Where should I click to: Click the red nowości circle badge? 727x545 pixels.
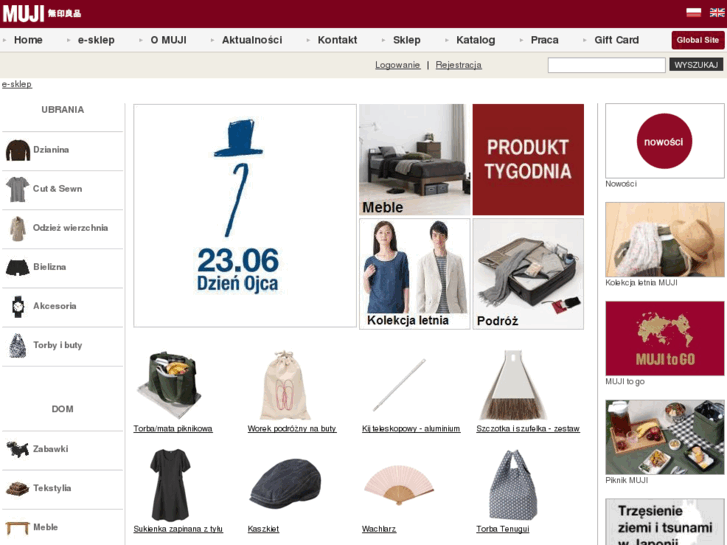664,141
